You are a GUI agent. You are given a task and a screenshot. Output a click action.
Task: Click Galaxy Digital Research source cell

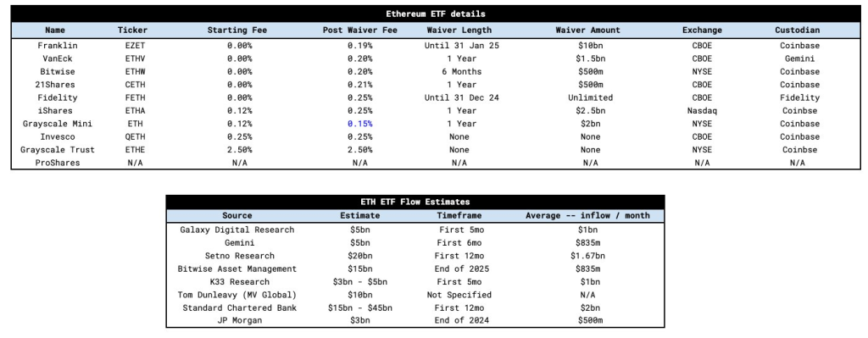click(x=237, y=230)
